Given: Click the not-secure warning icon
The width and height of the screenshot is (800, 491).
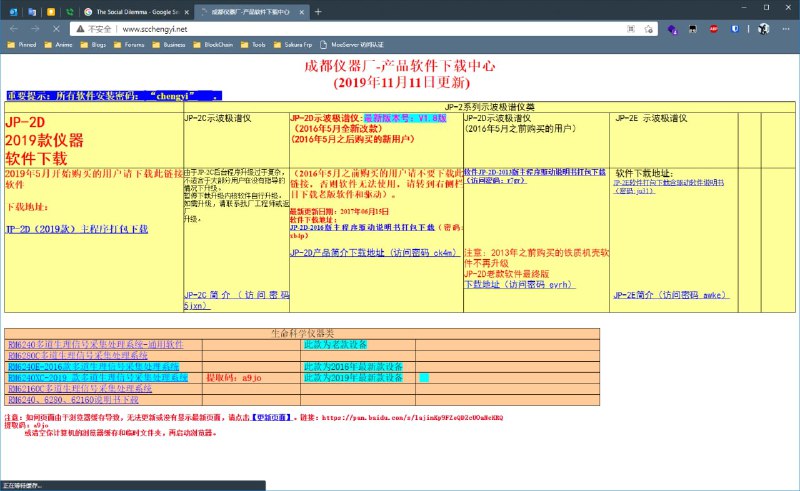Looking at the screenshot, I should (x=80, y=29).
